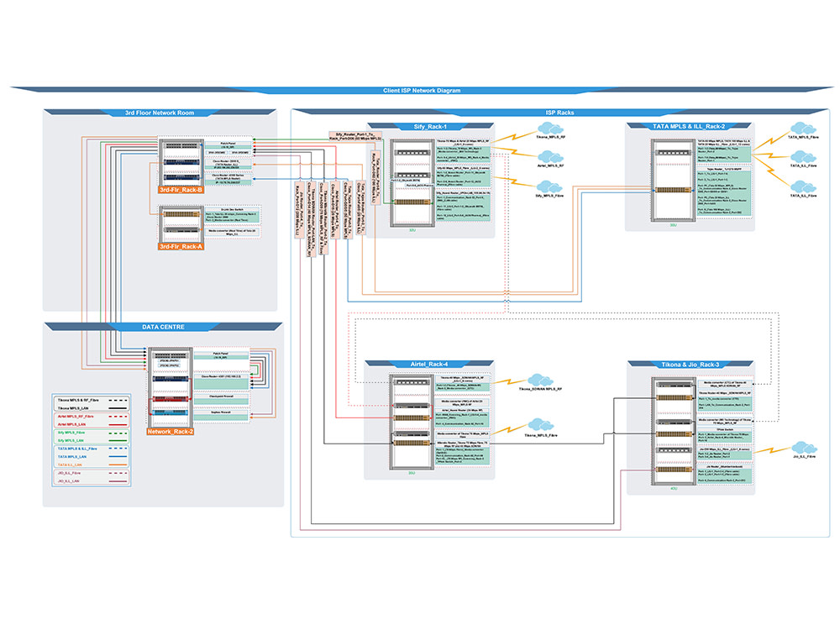Select the Tikona_MPLS_RF cloud icon
This screenshot has width=840, height=630.
[548, 128]
